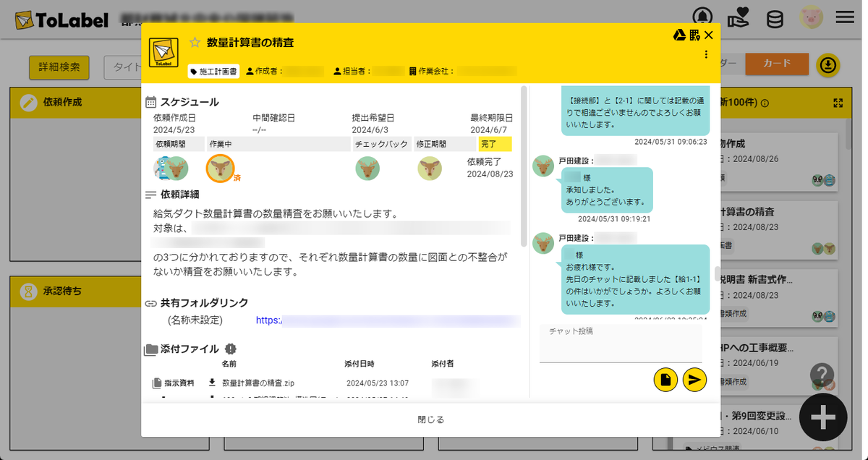Download 数量計算書の精査.zip via download arrow

coord(212,383)
